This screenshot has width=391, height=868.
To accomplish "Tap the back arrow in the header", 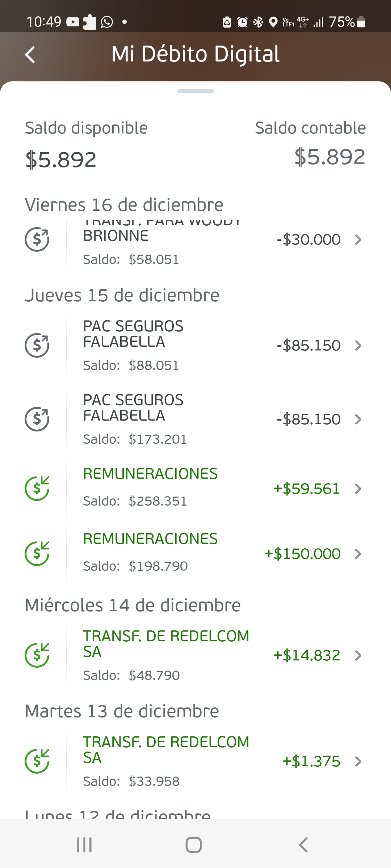I will tap(30, 55).
